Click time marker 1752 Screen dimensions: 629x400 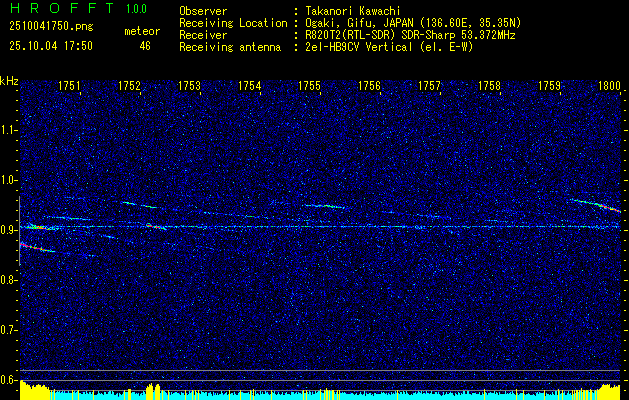130,85
